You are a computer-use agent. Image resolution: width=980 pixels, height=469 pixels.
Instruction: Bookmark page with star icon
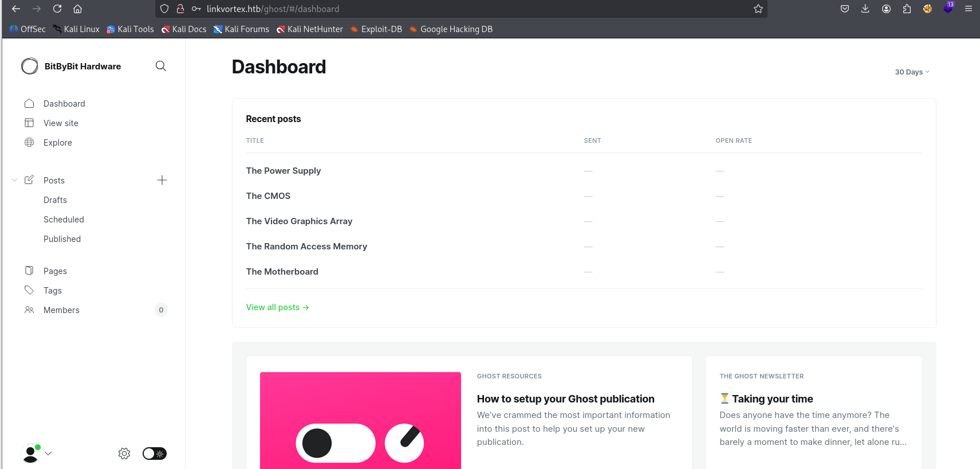pyautogui.click(x=758, y=9)
